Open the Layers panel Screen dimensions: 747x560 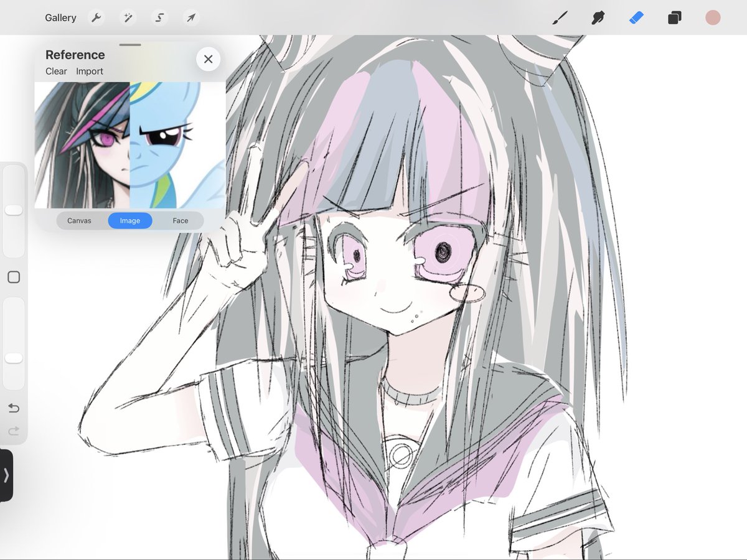click(674, 17)
